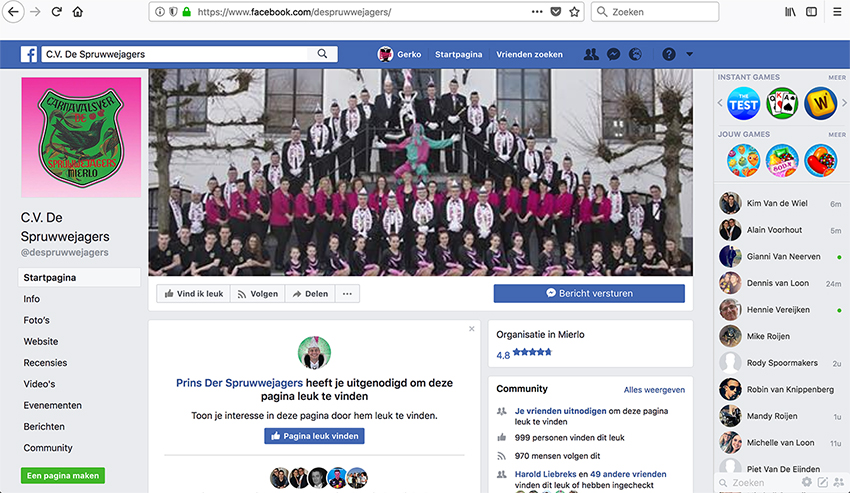Open Website sidebar item
The height and width of the screenshot is (493, 850).
[x=41, y=341]
